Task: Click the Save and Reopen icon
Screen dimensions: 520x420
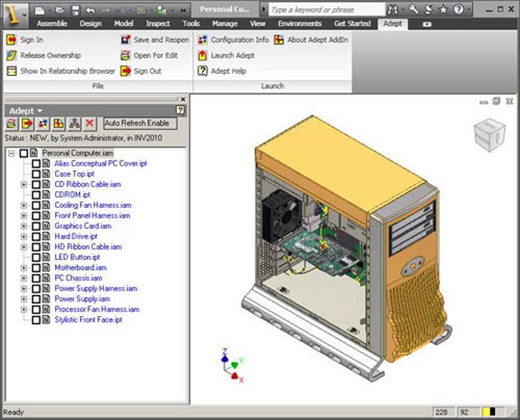Action: 126,40
